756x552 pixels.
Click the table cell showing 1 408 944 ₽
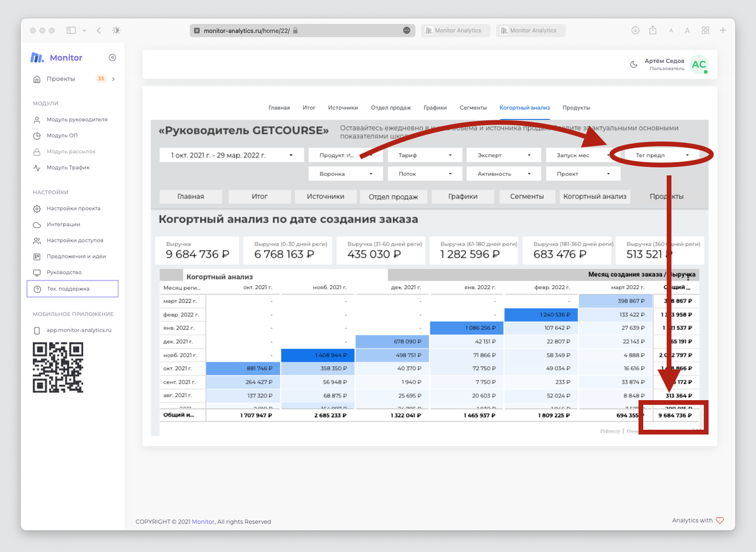(318, 356)
